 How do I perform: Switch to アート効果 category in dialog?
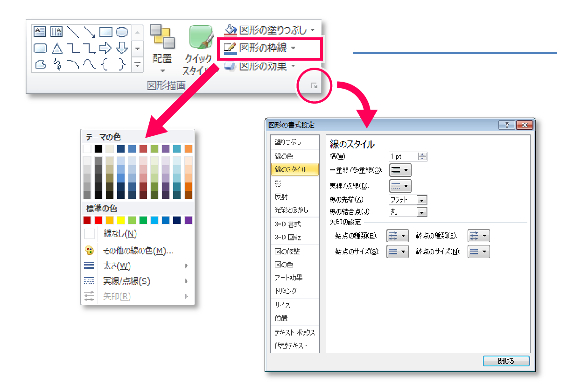294,278
